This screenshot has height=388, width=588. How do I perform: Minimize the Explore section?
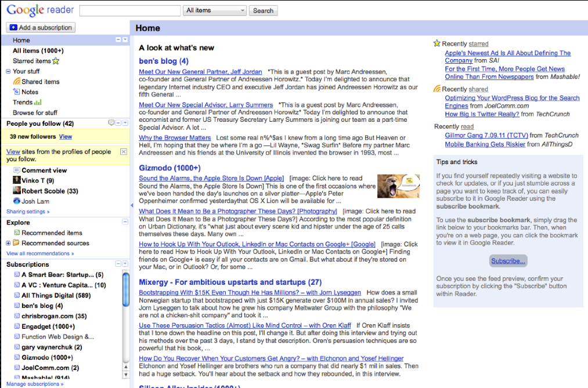click(125, 222)
